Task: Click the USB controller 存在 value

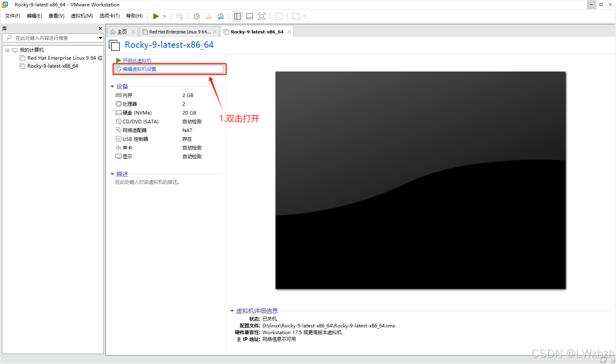Action: coord(187,139)
